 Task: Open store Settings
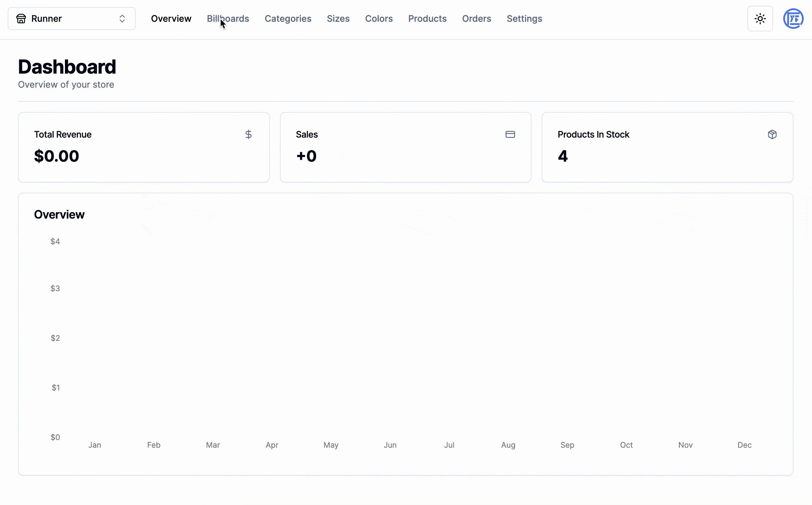(x=524, y=19)
